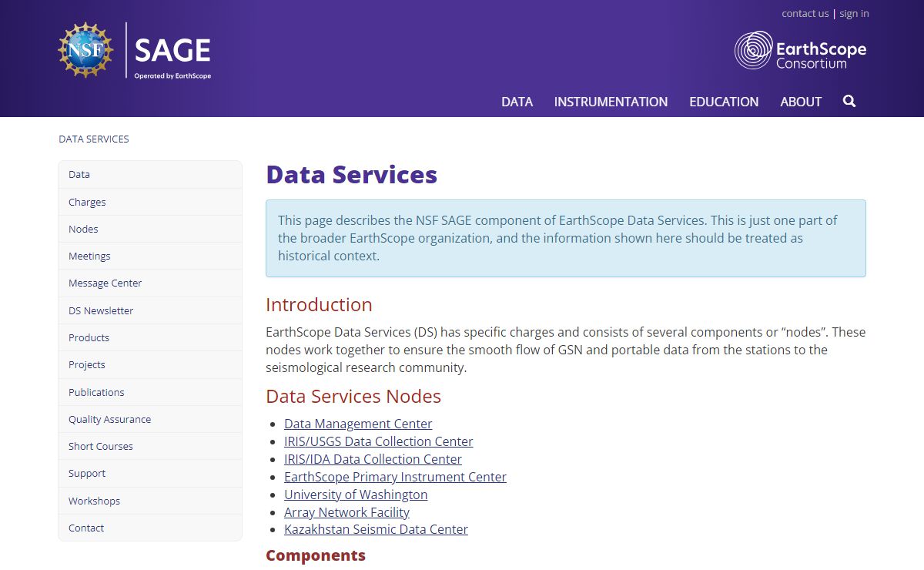The width and height of the screenshot is (924, 570).
Task: Open the DATA navigation menu
Action: coord(517,102)
